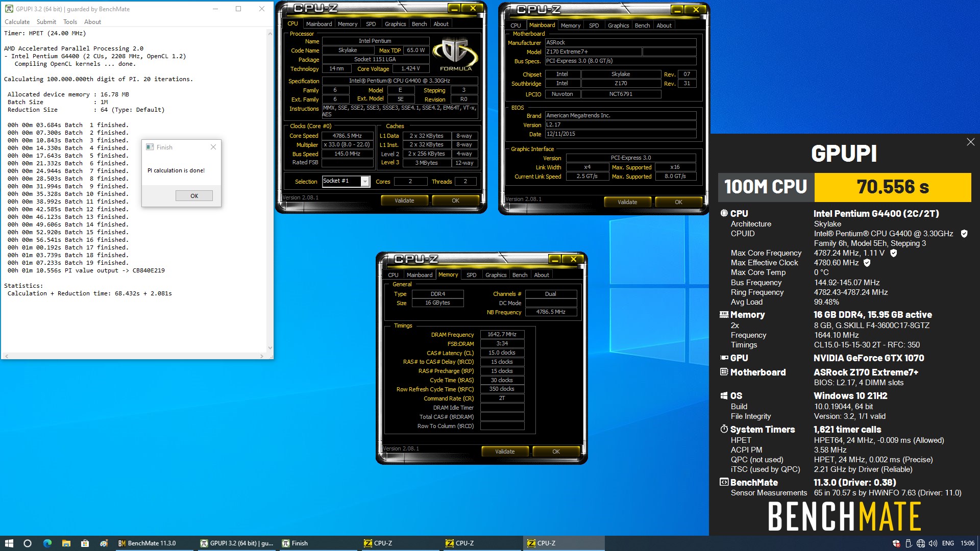Image resolution: width=980 pixels, height=551 pixels.
Task: Open the paint palette app on taskbar
Action: pyautogui.click(x=104, y=543)
